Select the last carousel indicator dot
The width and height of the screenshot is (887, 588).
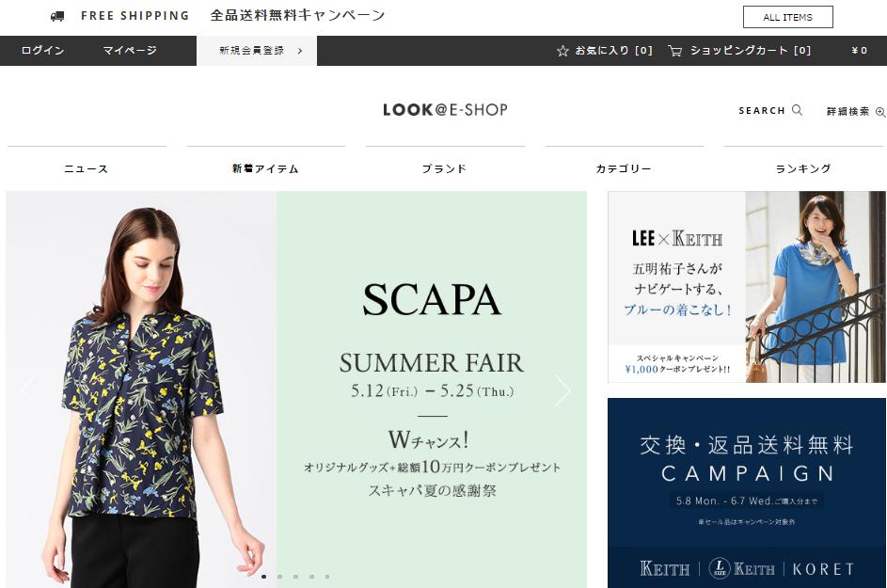click(327, 577)
